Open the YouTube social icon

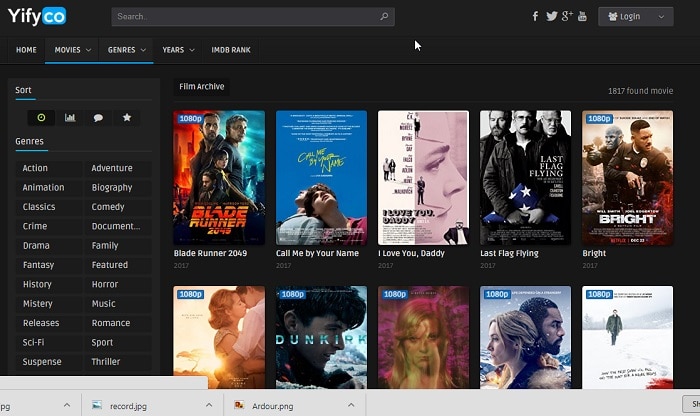coord(582,17)
